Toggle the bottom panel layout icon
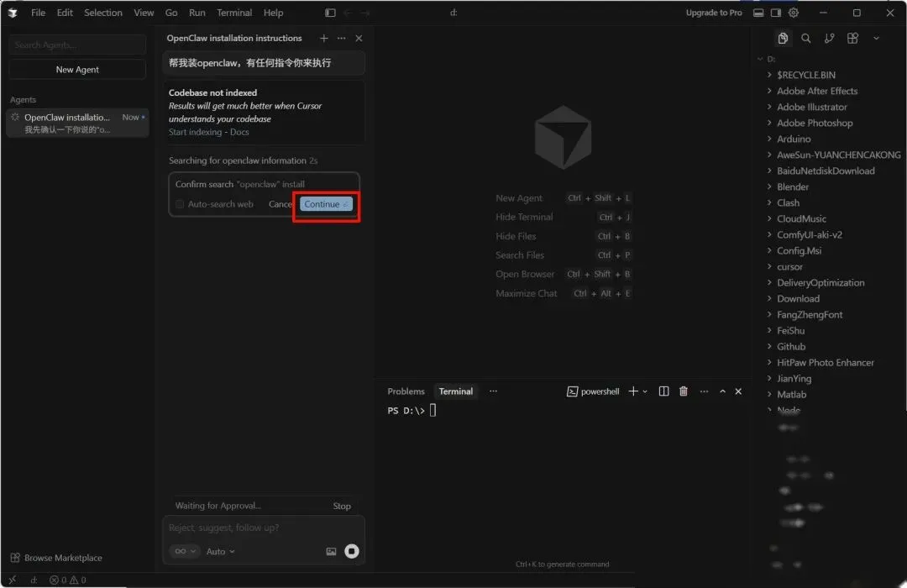Image resolution: width=907 pixels, height=588 pixels. tap(758, 13)
